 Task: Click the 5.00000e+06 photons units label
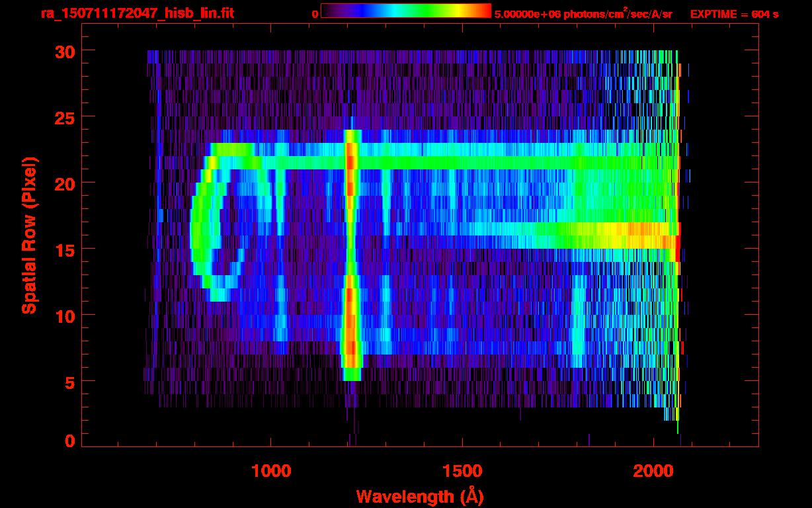point(583,14)
